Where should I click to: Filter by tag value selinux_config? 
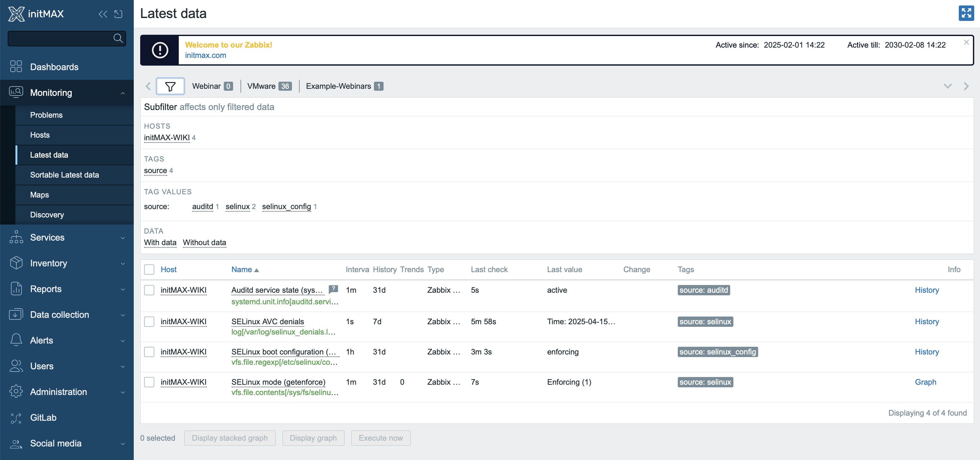click(286, 206)
